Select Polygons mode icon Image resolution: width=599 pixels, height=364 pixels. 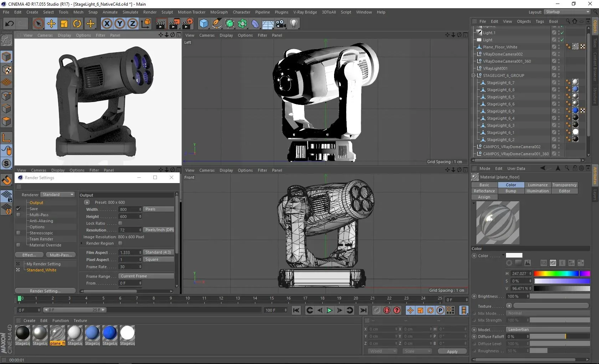(x=6, y=121)
